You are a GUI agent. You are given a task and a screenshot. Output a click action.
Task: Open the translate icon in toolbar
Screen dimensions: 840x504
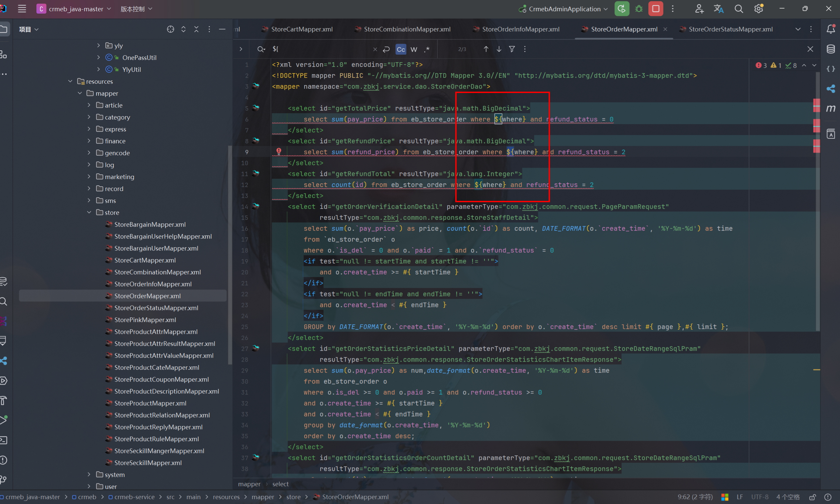[718, 9]
